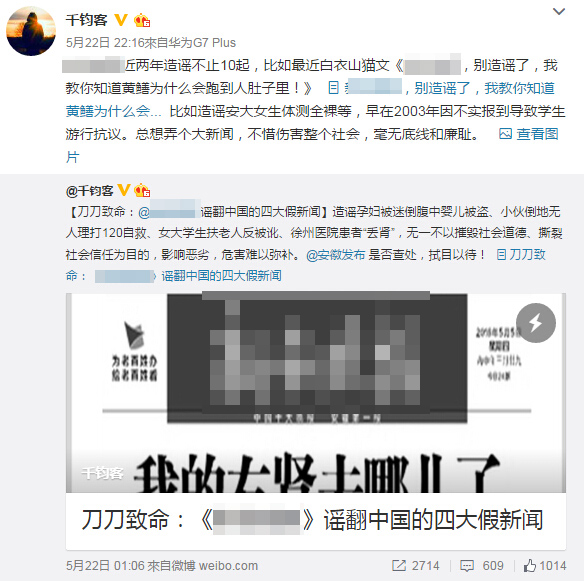Open 千钧客 profile avatar photo

pos(31,31)
